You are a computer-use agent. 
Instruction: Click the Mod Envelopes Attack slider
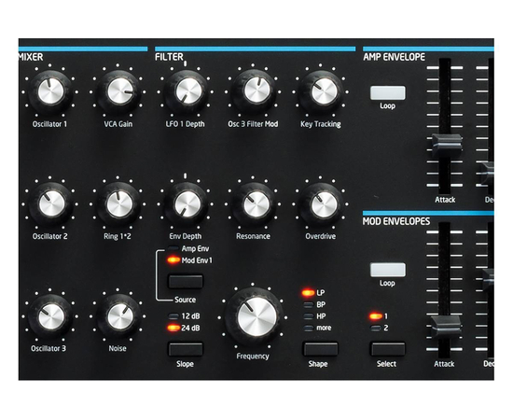click(x=445, y=327)
